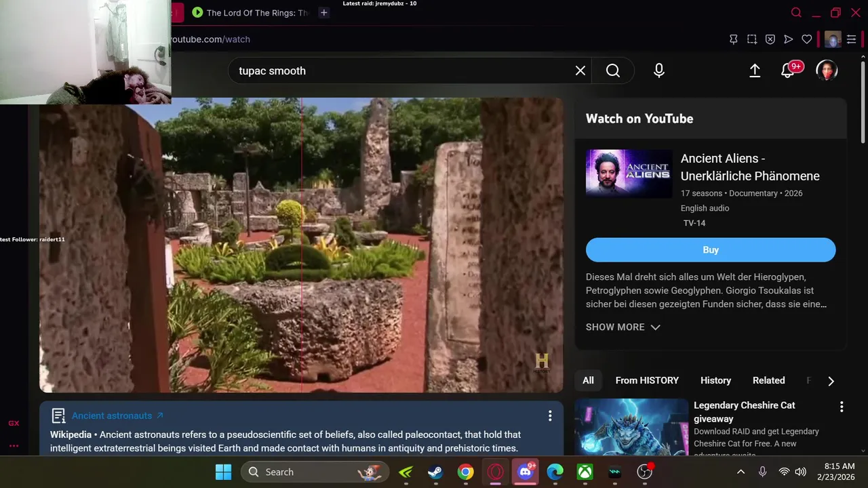Click system tray microphone icon
The image size is (868, 488).
[x=762, y=472]
